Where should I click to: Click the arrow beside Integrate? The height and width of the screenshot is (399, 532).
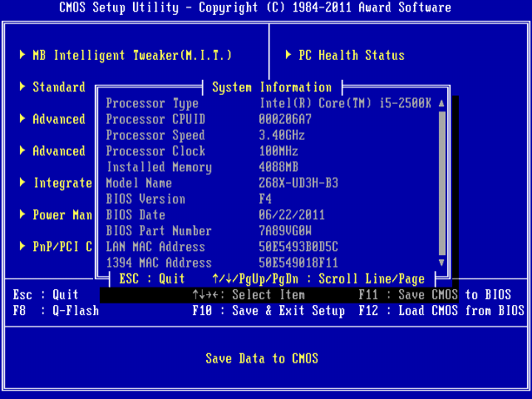(22, 182)
